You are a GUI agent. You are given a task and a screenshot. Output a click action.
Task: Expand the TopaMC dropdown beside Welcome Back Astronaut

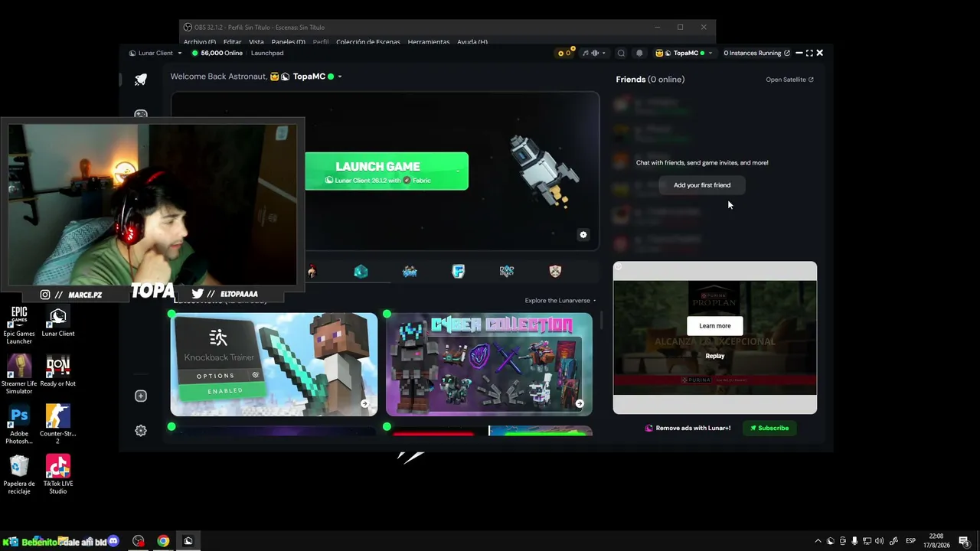point(339,77)
